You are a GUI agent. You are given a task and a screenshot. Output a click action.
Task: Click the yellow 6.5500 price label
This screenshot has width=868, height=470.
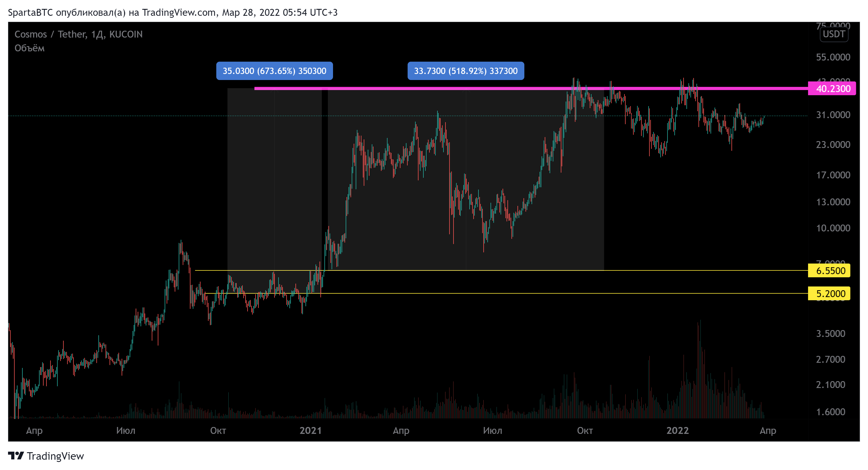click(x=829, y=270)
